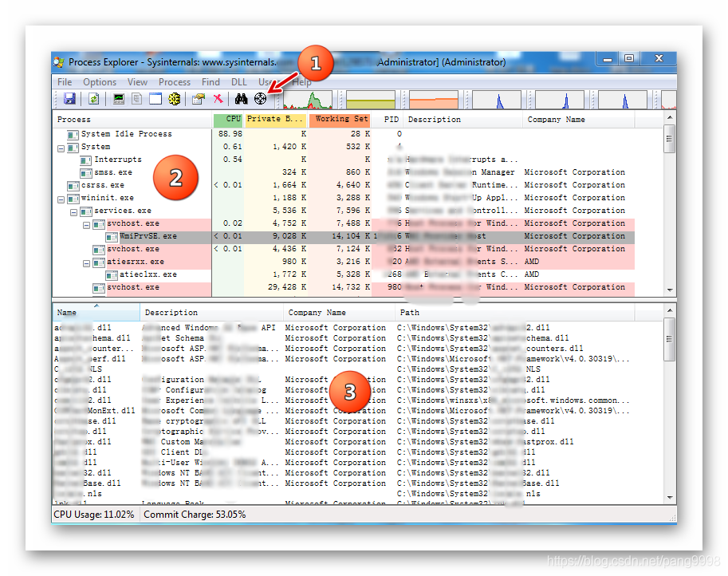The width and height of the screenshot is (728, 576).
Task: Click the Find Window's Process target icon
Action: pyautogui.click(x=260, y=99)
